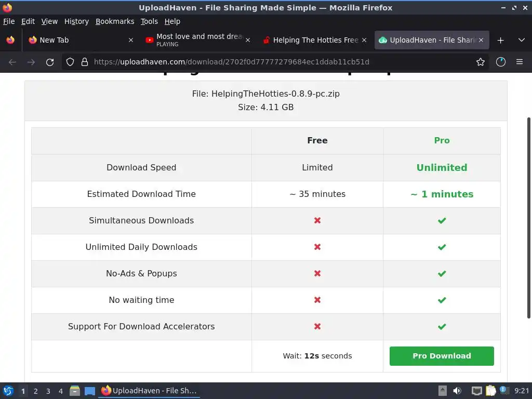Open the View menu
The height and width of the screenshot is (399, 532).
pyautogui.click(x=49, y=21)
